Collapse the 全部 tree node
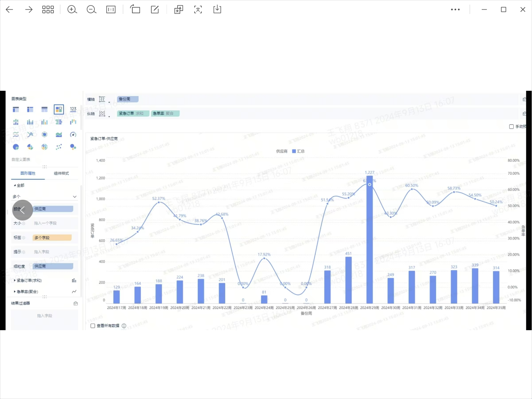This screenshot has height=399, width=532. point(15,186)
